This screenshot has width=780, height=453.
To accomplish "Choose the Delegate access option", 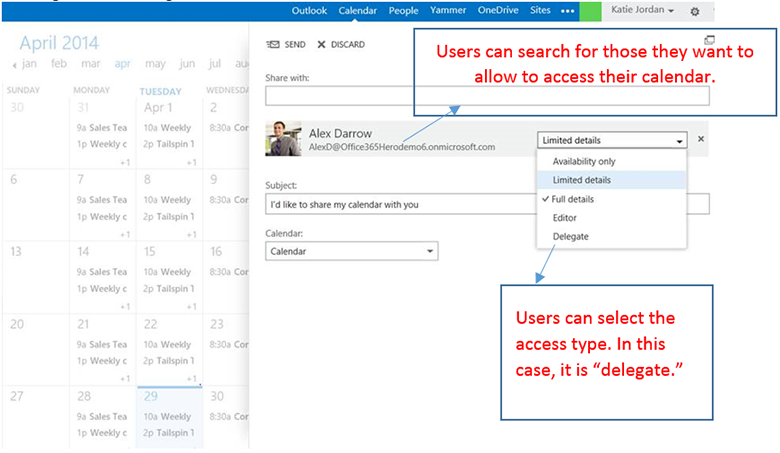I will click(x=570, y=237).
